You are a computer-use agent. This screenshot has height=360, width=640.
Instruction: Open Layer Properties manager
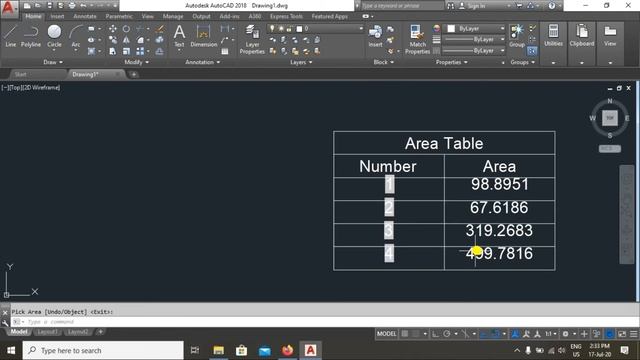point(252,39)
